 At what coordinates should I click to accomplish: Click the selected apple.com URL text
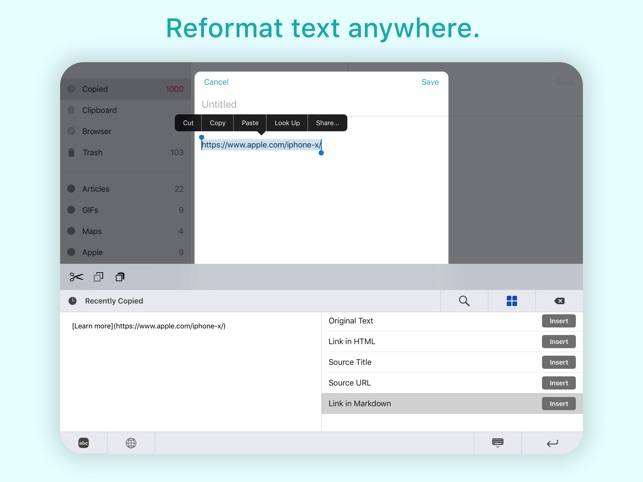tap(261, 145)
